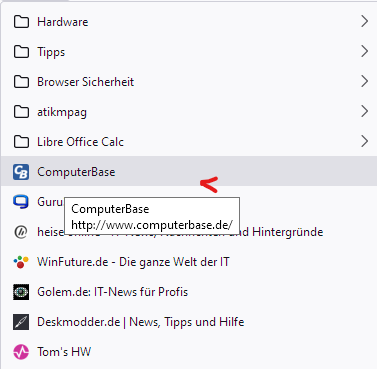The image size is (377, 369).
Task: Click the heise online favicon
Action: 21,232
